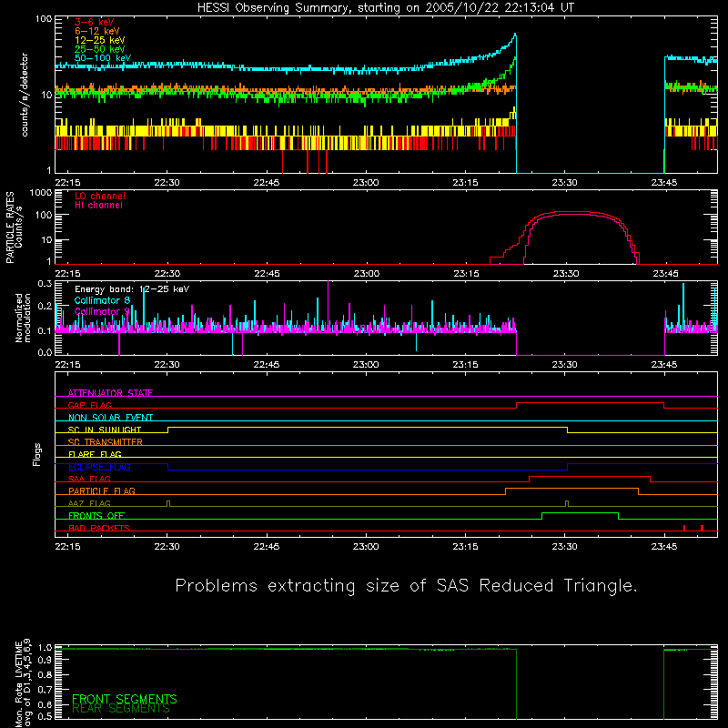
Task: Select the Collimator 8 legend label
Action: [102, 300]
